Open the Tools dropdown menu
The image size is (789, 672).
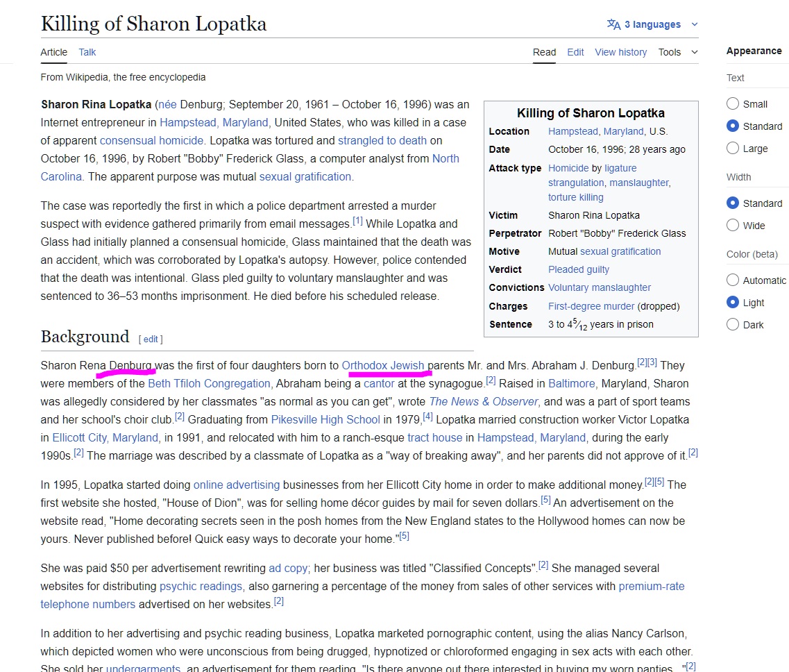point(677,52)
